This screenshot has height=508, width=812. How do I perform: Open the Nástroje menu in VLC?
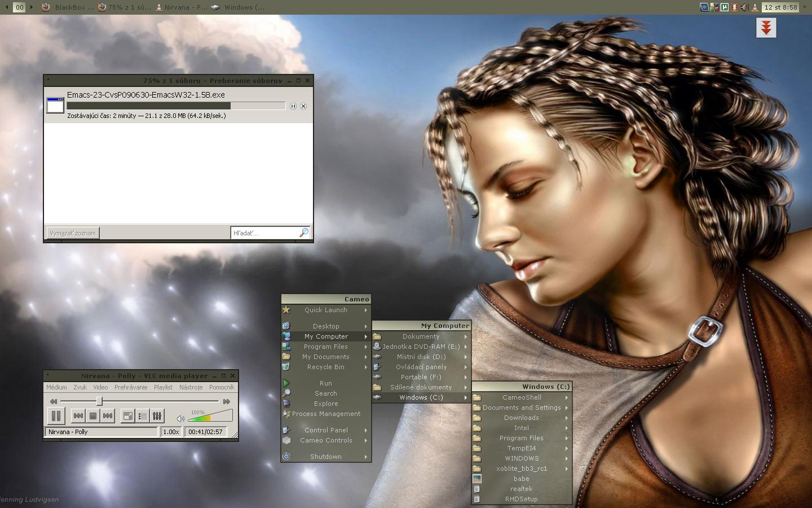(x=191, y=387)
